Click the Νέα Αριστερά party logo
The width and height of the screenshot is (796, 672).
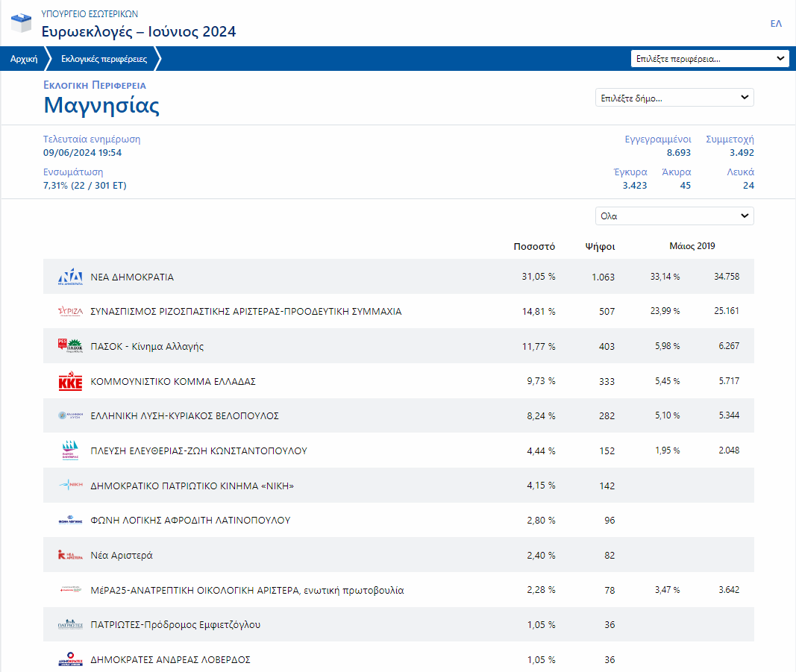pos(70,555)
